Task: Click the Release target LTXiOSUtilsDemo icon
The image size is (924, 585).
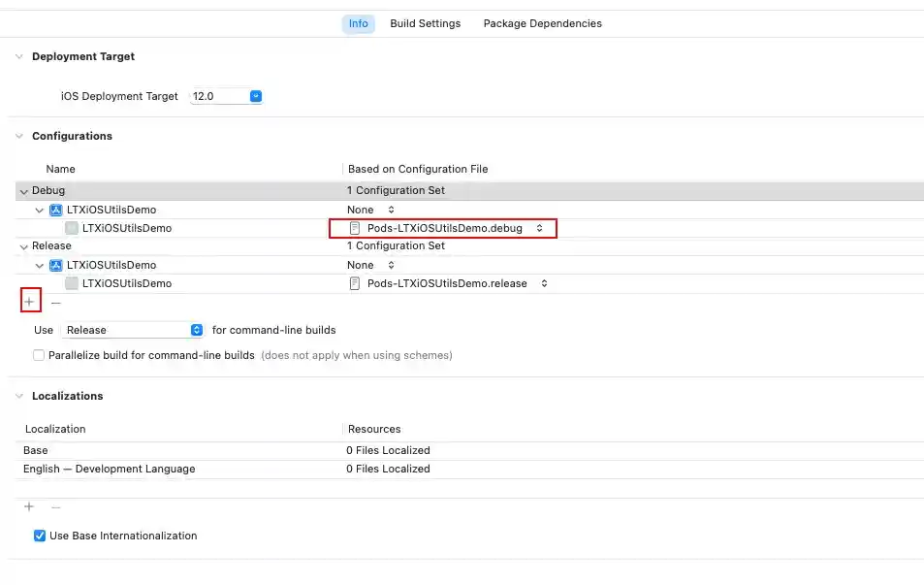Action: pos(72,283)
